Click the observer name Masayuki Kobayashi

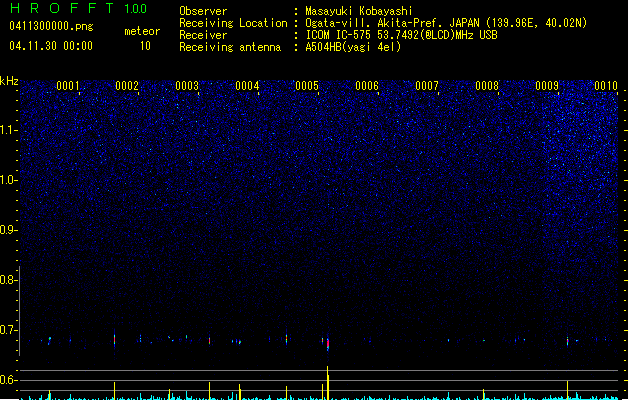click(x=359, y=11)
